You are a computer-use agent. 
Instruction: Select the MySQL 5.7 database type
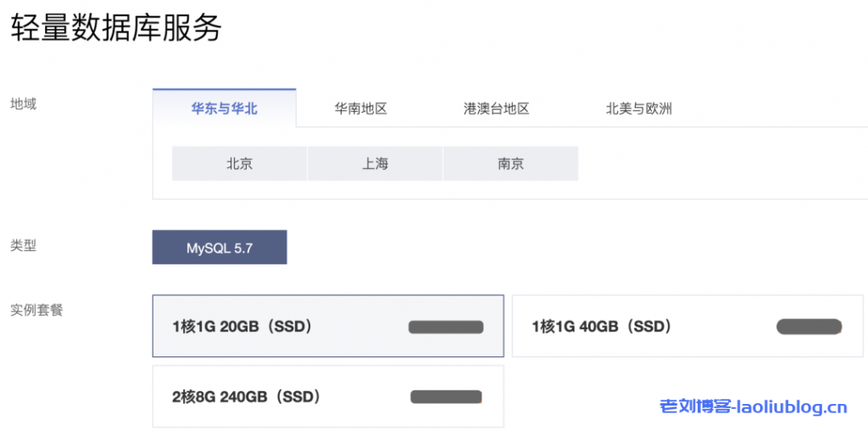pos(220,248)
